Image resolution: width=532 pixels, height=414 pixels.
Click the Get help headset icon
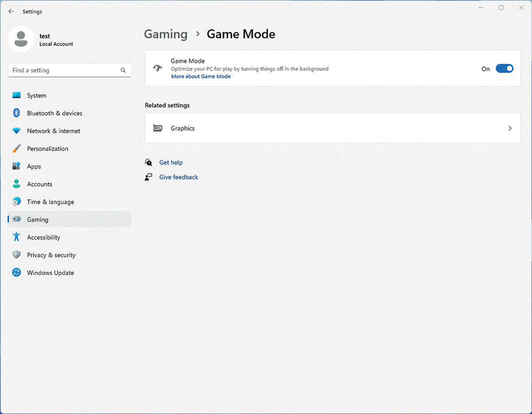(x=148, y=162)
